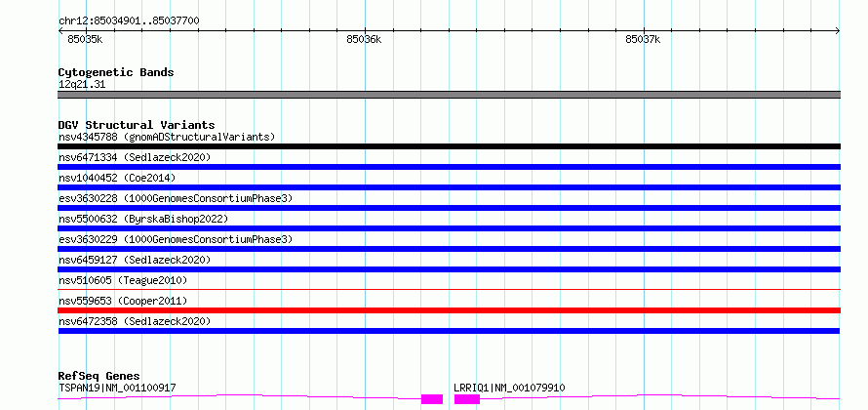The image size is (868, 410).
Task: Click the RefSeq Genes track title
Action: coord(99,376)
